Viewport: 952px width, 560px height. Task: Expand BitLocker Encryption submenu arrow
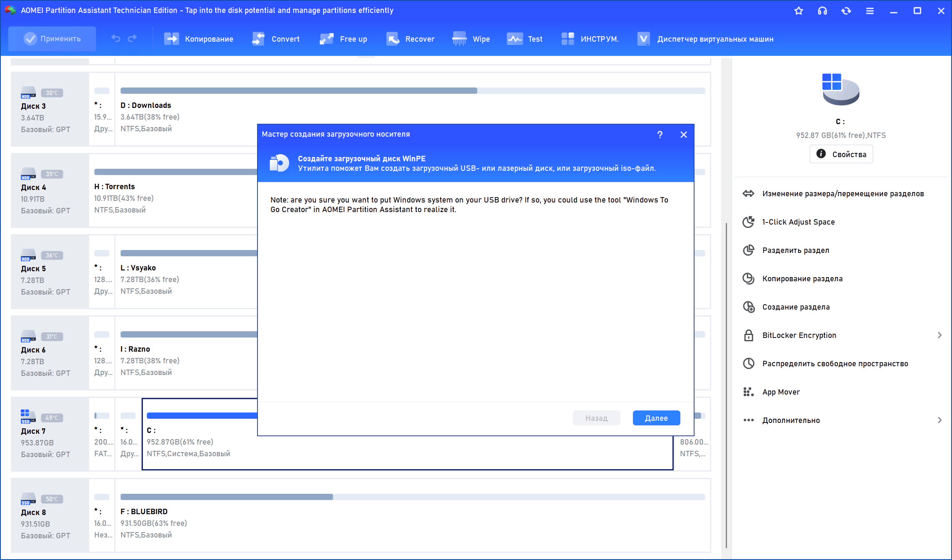940,335
